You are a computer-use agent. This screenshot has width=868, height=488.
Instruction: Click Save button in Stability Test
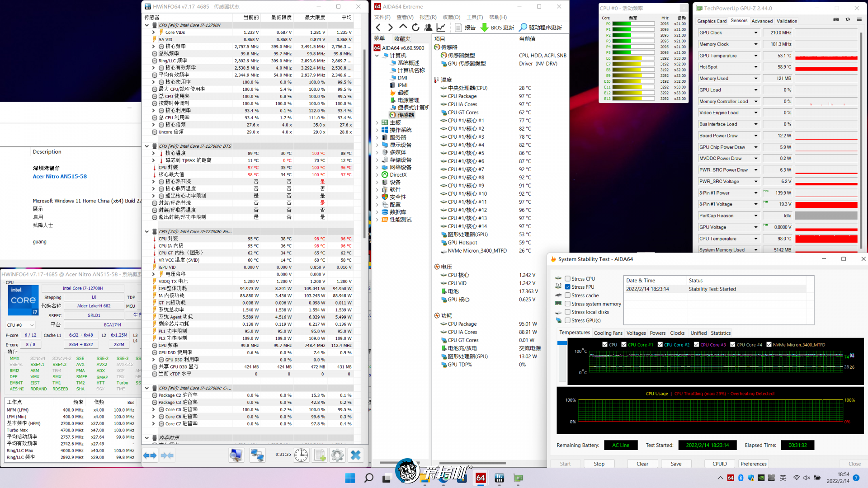tap(676, 464)
